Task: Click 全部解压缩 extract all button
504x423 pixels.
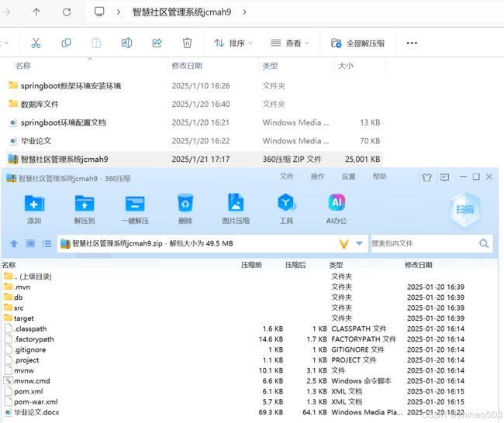Action: tap(357, 43)
